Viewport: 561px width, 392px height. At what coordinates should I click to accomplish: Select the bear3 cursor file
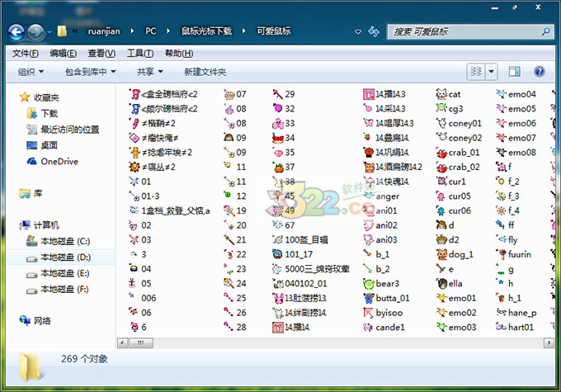[x=386, y=283]
